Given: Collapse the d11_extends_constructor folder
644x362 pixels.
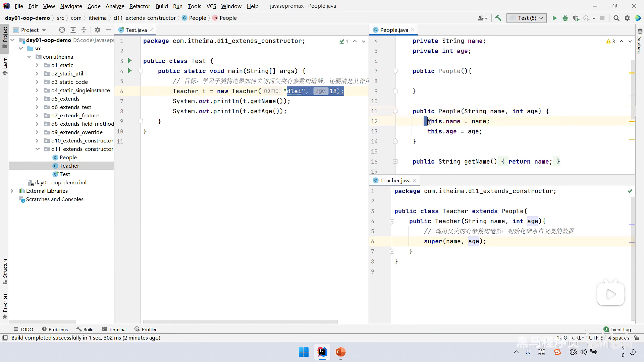Looking at the screenshot, I should click(37, 149).
